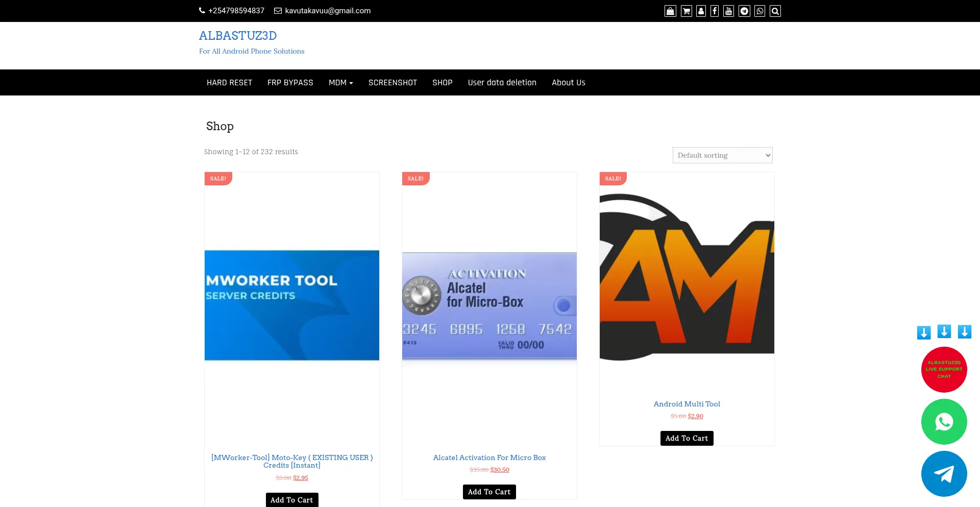Open the user account icon
The width and height of the screenshot is (980, 507).
click(701, 11)
